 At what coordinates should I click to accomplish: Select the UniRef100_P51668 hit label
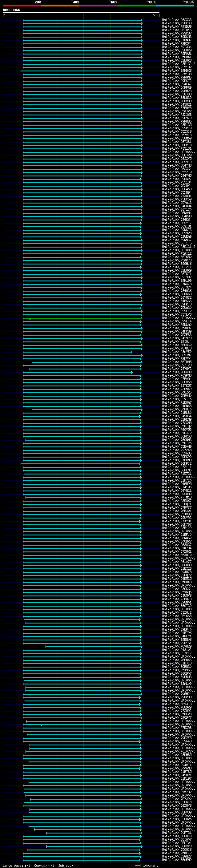pyautogui.click(x=177, y=616)
